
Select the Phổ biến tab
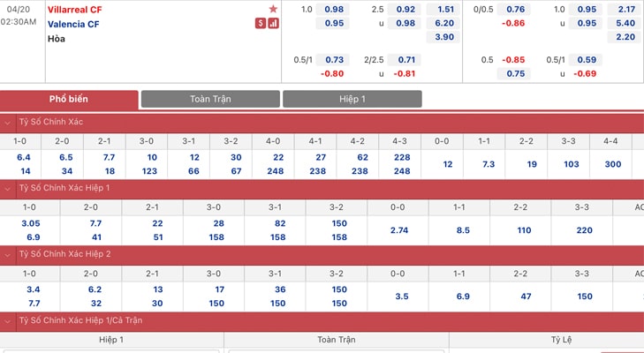[69, 100]
